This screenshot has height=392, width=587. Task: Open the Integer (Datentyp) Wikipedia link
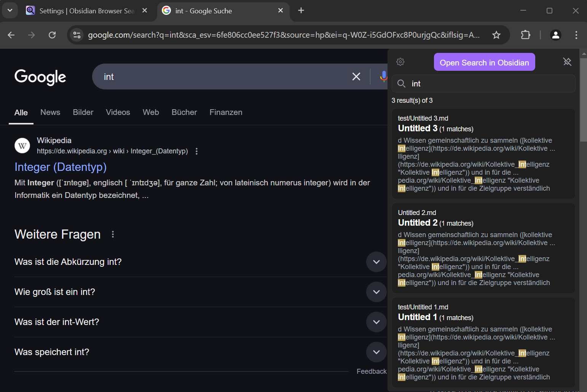pyautogui.click(x=61, y=167)
